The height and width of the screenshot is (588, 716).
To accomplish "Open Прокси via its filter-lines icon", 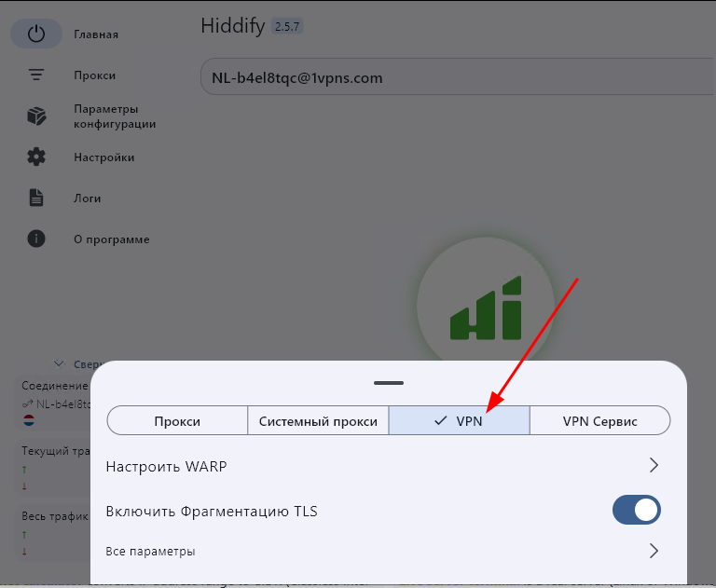I will (36, 75).
